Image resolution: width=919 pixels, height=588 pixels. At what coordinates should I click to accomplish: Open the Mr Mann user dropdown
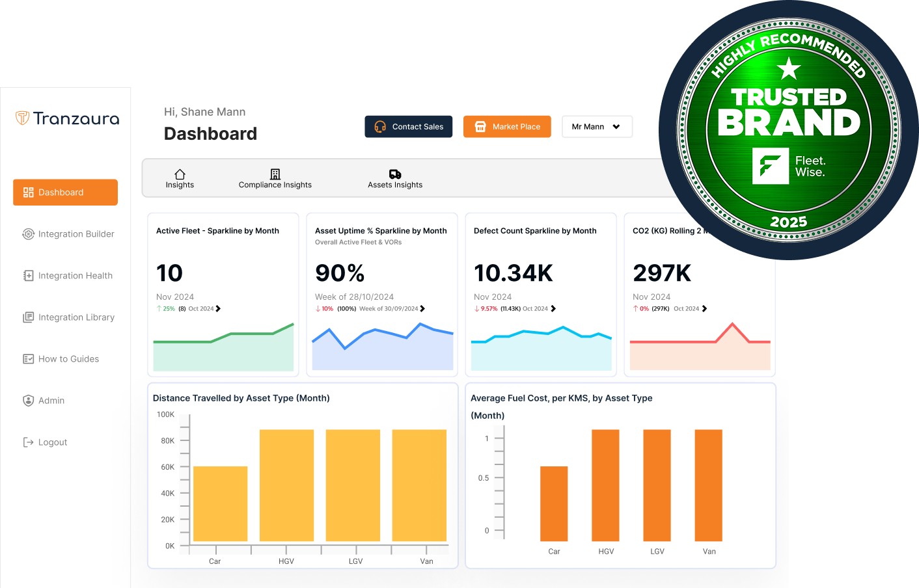597,127
